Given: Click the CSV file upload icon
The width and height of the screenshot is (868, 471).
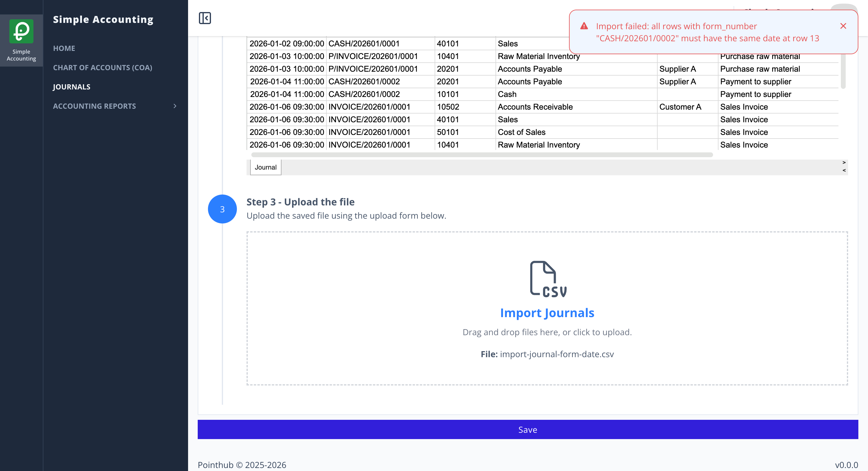Looking at the screenshot, I should click(547, 279).
